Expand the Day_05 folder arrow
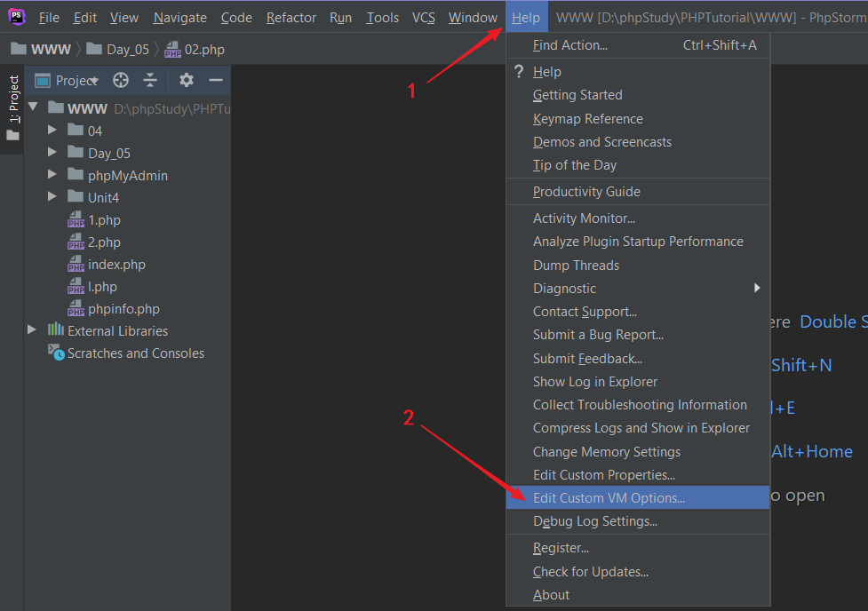The image size is (868, 611). click(x=52, y=152)
